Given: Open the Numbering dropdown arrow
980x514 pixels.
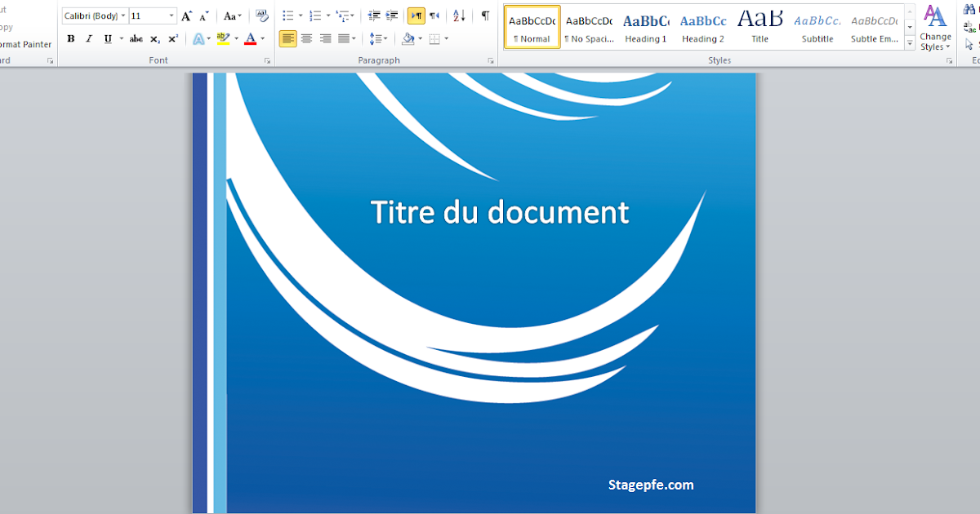Looking at the screenshot, I should click(328, 16).
